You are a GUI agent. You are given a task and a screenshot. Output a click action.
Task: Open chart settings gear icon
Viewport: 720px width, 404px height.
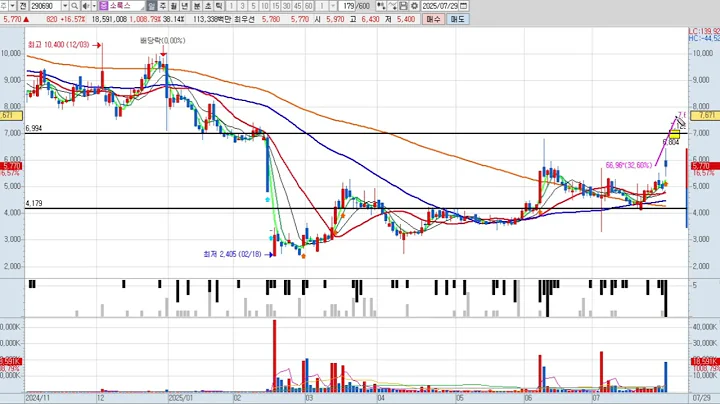pyautogui.click(x=414, y=6)
